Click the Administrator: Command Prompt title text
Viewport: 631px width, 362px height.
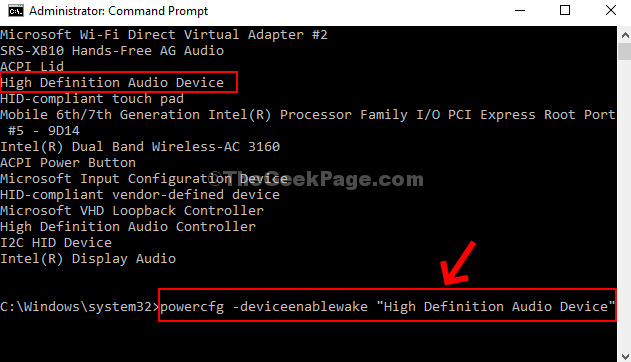[118, 11]
